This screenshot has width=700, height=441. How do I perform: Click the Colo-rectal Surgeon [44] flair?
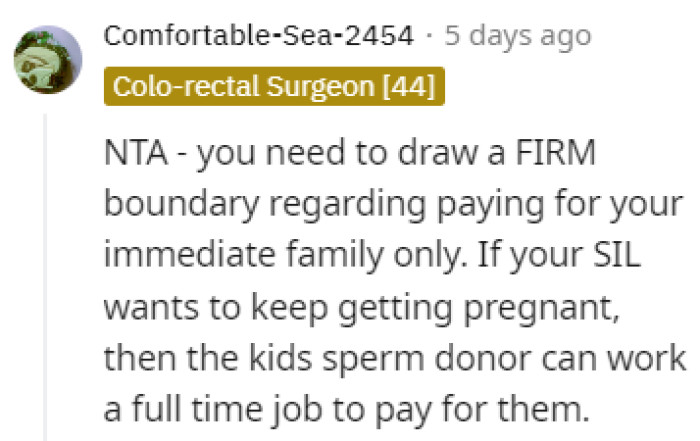point(274,86)
